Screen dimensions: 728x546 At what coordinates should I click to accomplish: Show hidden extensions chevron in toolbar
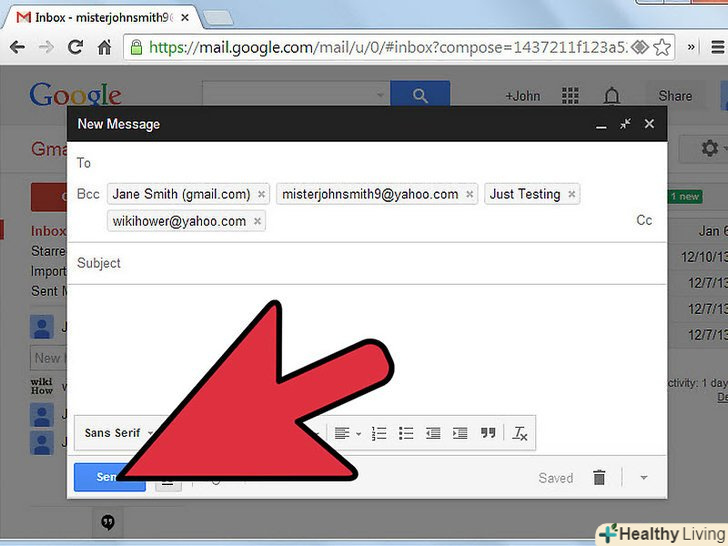691,47
